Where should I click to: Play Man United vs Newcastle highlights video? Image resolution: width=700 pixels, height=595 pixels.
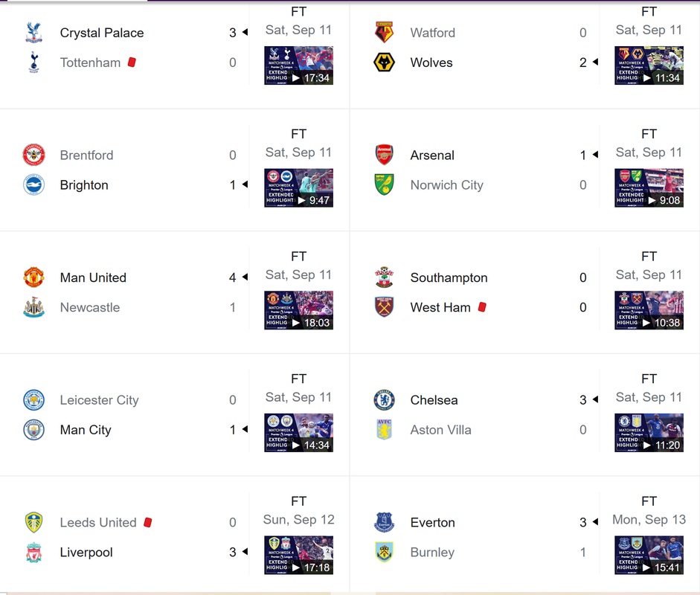tap(298, 310)
